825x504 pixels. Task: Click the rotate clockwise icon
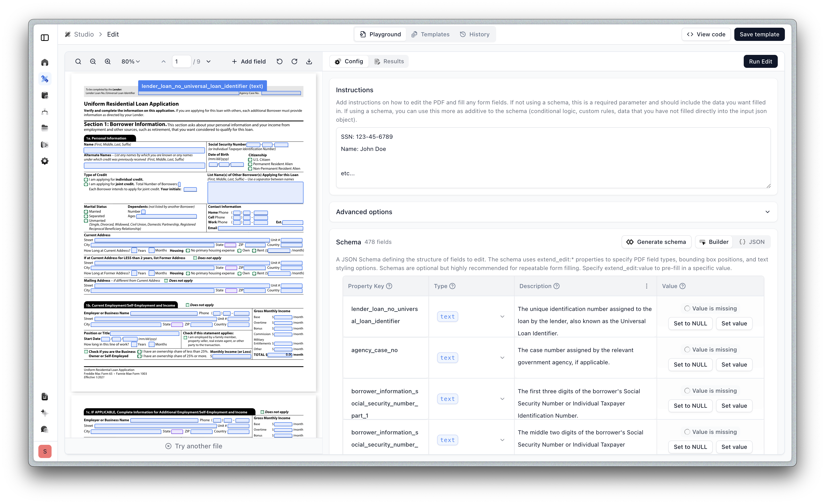point(294,62)
